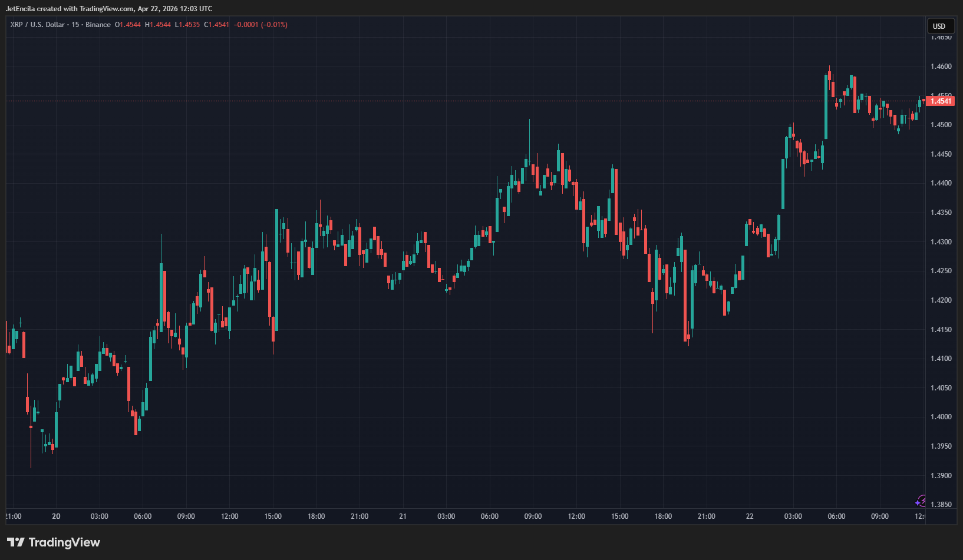Click the 1.4000 price axis label
The image size is (963, 560).
(x=941, y=417)
